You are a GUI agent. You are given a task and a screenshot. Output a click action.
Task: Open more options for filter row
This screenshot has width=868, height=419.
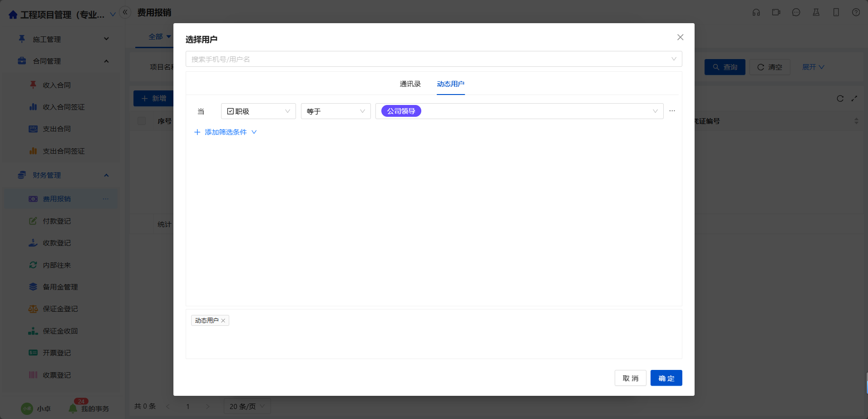[672, 111]
